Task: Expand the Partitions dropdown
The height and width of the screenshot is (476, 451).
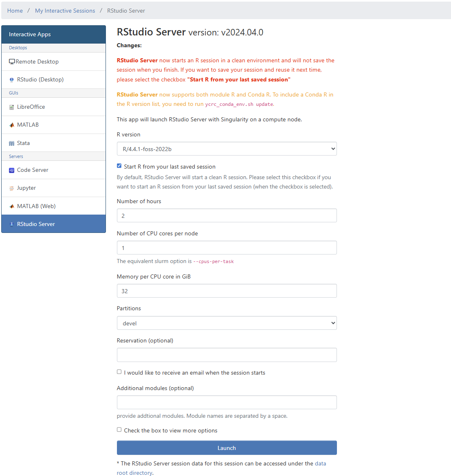Action: point(227,323)
